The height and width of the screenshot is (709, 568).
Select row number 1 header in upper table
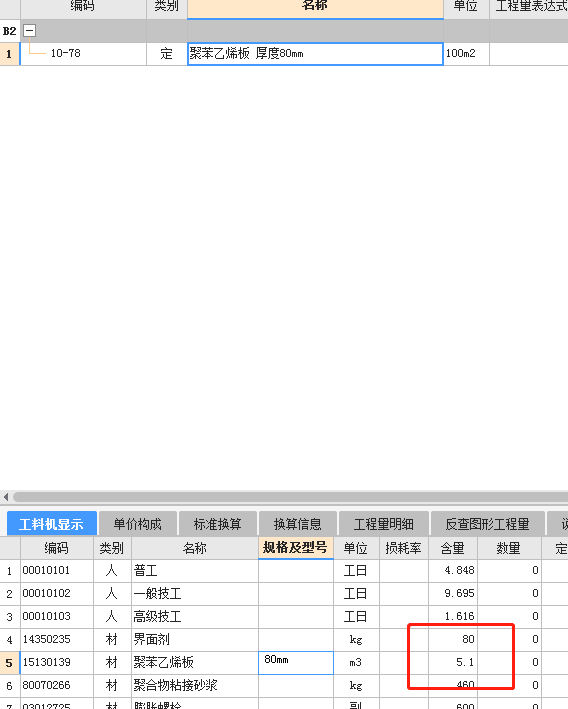[x=9, y=54]
